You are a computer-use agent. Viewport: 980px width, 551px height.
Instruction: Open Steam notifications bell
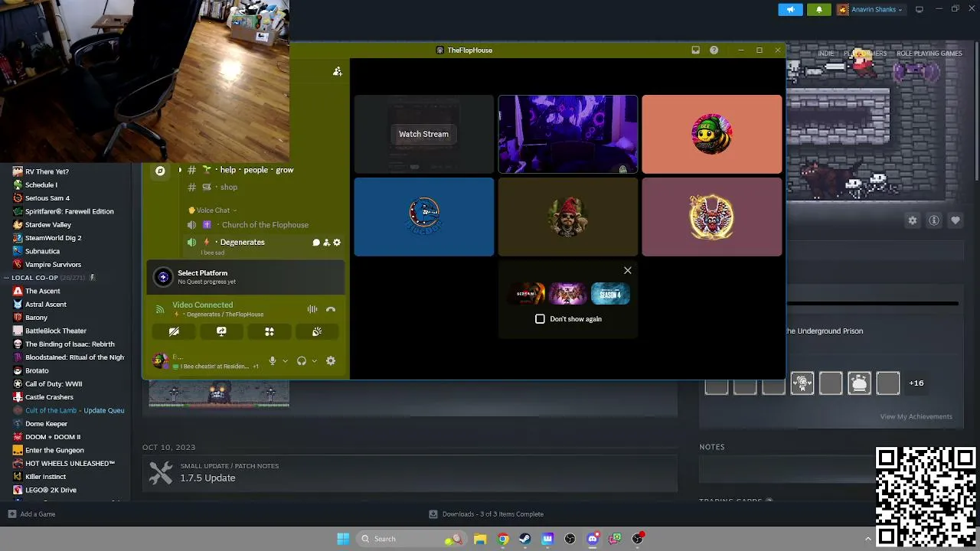(x=818, y=10)
